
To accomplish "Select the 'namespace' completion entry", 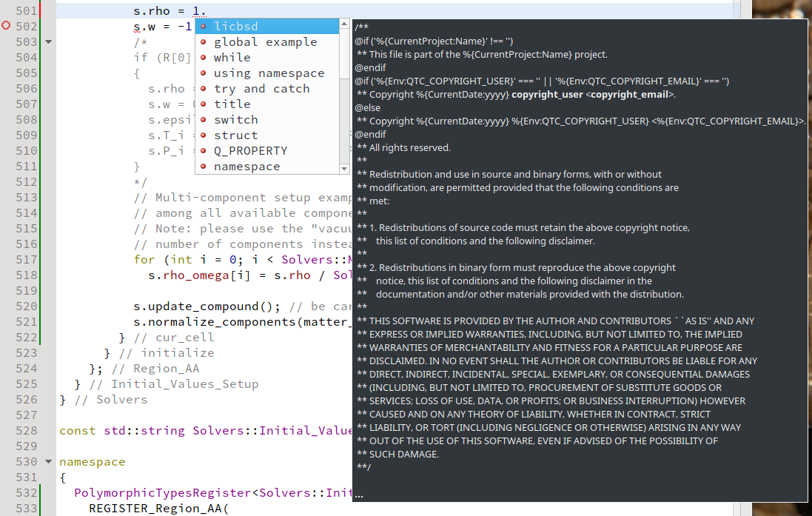I will point(246,167).
